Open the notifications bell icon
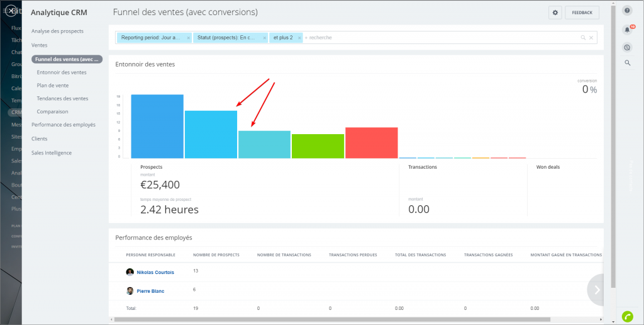 coord(627,30)
